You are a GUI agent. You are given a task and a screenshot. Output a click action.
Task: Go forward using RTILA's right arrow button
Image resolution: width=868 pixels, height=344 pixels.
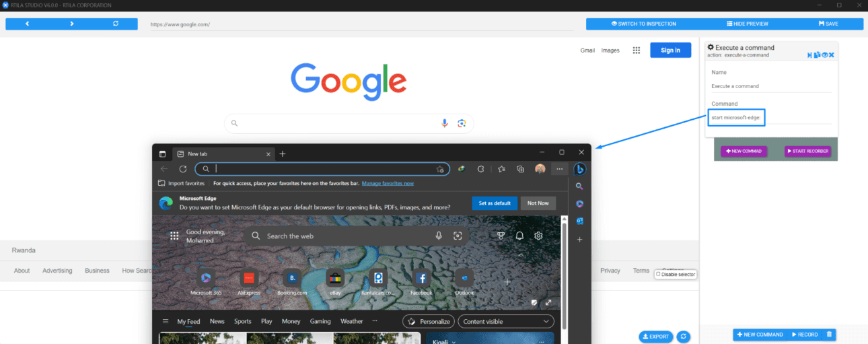click(x=72, y=24)
